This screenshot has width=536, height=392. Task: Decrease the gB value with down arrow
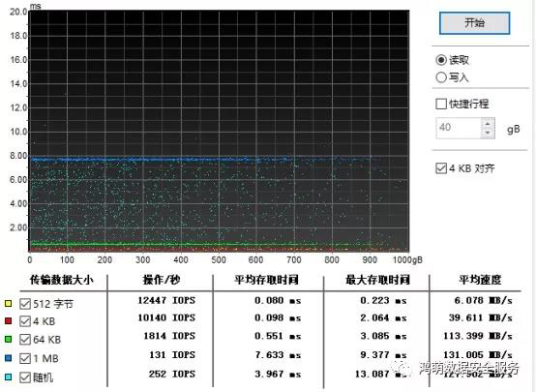[x=488, y=133]
